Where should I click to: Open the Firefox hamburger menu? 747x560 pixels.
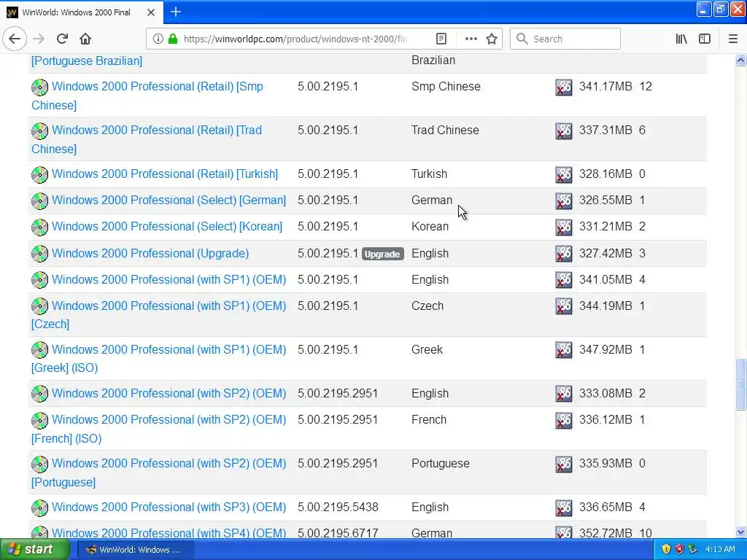tap(733, 39)
